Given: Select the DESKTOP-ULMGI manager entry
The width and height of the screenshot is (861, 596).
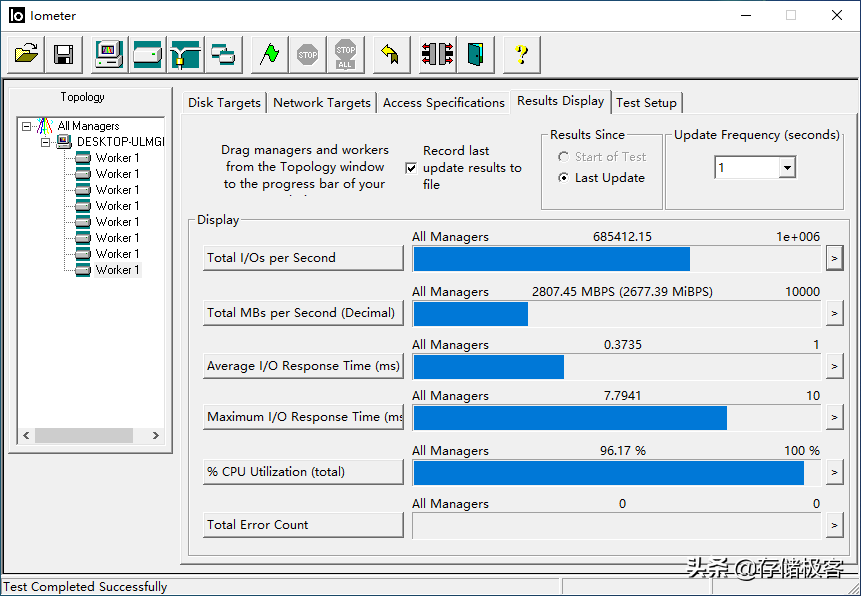Looking at the screenshot, I should pyautogui.click(x=120, y=142).
